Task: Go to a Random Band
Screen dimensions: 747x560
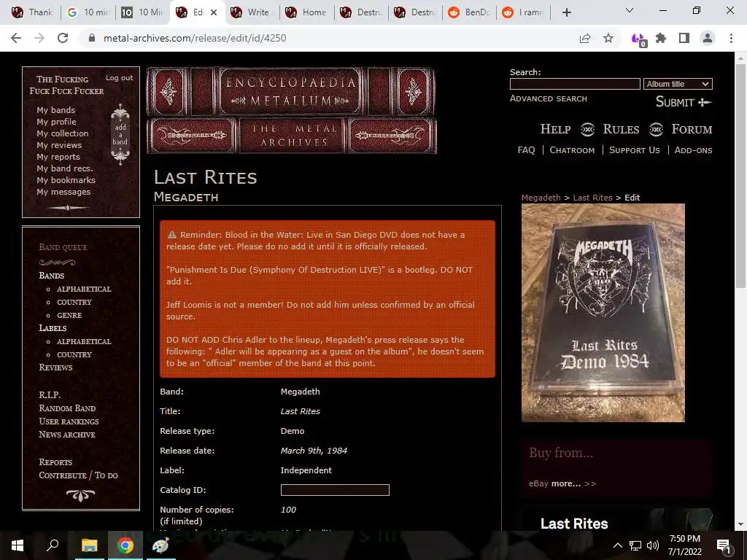Action: (x=67, y=408)
